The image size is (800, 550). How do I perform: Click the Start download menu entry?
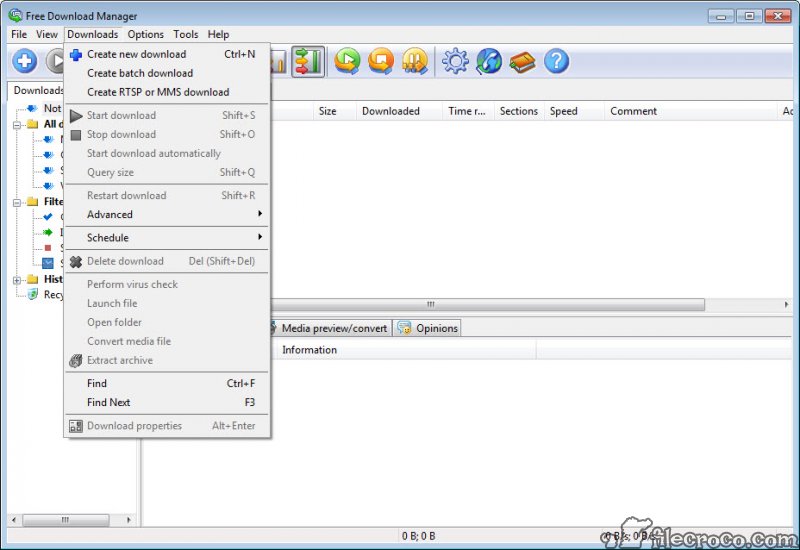(x=167, y=115)
